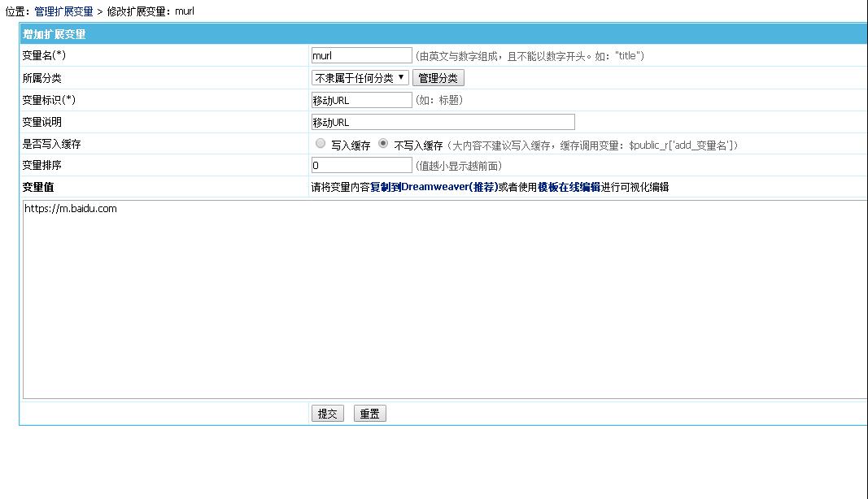
Task: Focus the 变量名 input containing murl
Action: [360, 54]
